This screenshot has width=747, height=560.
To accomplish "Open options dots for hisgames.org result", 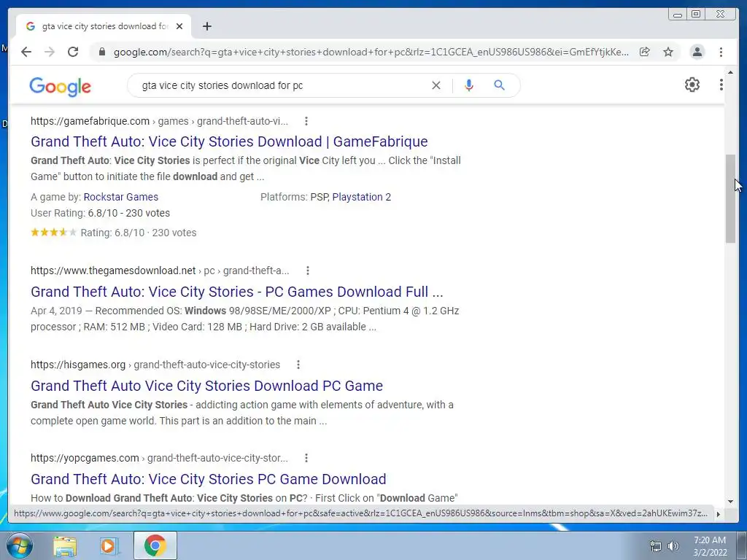I will 298,365.
